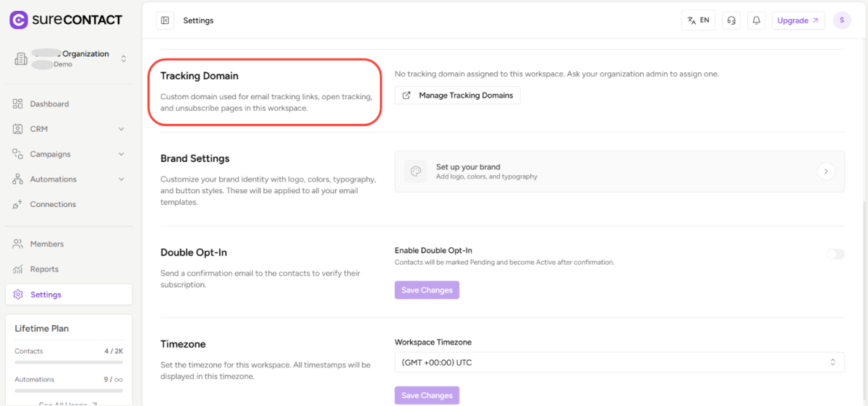Go to the Dashboard page

coord(49,104)
